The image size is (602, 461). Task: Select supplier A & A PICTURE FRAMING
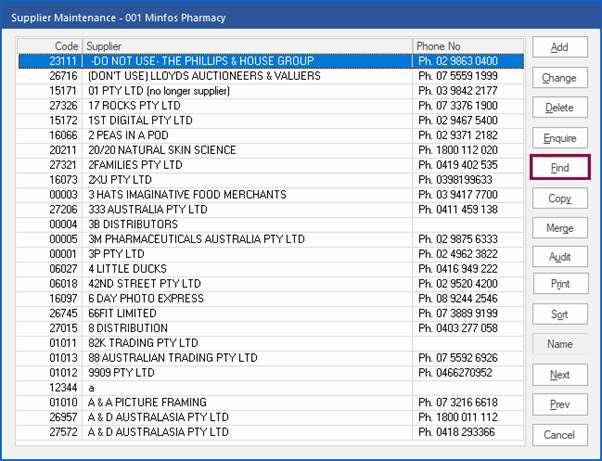coord(271,403)
